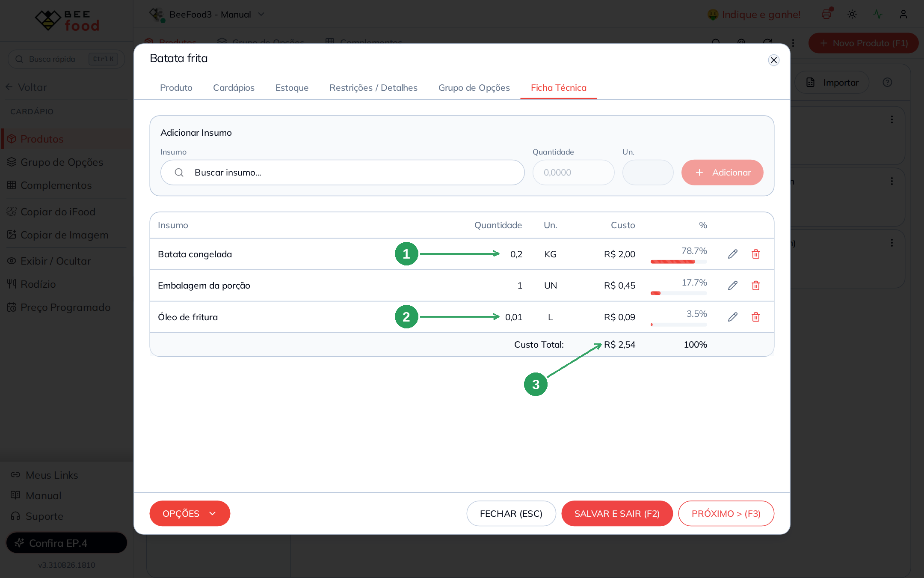Edit the Batata congelada row pencil icon
The width and height of the screenshot is (924, 578).
[x=733, y=254]
